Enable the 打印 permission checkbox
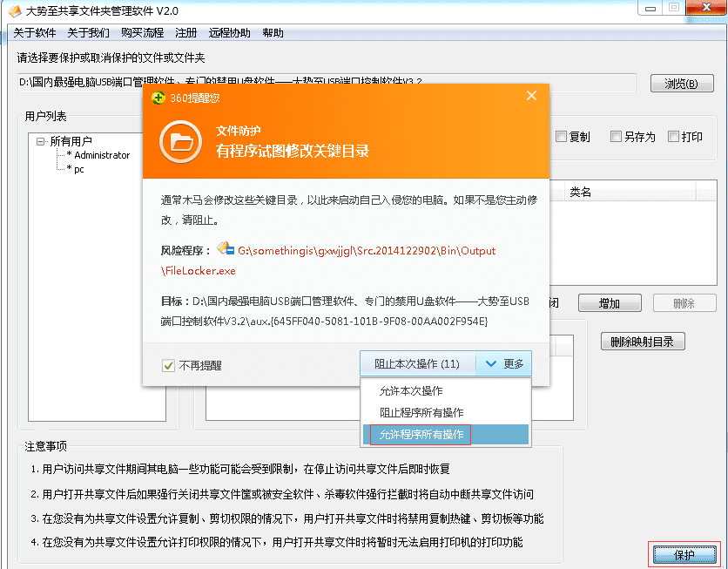This screenshot has width=728, height=569. tap(673, 136)
